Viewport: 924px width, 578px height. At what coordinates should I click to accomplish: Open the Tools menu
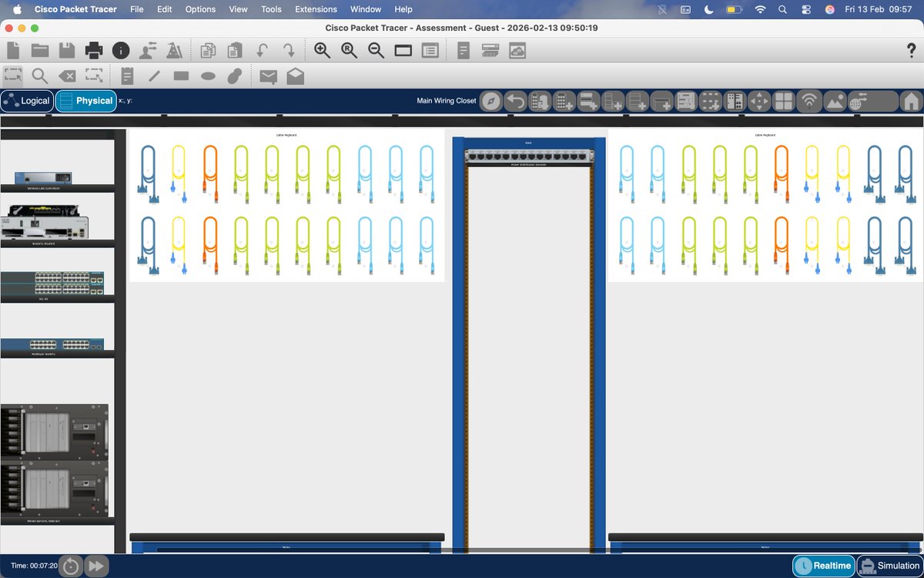pos(271,9)
